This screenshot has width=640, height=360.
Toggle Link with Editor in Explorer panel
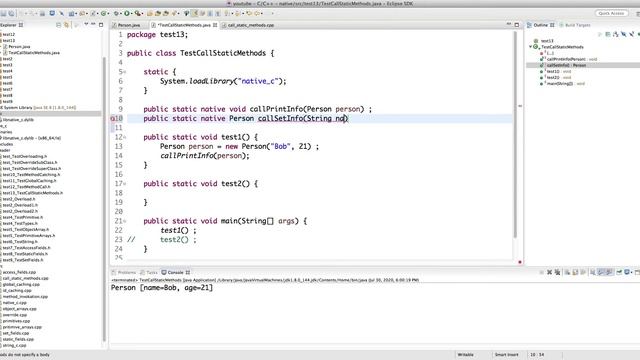click(67, 25)
